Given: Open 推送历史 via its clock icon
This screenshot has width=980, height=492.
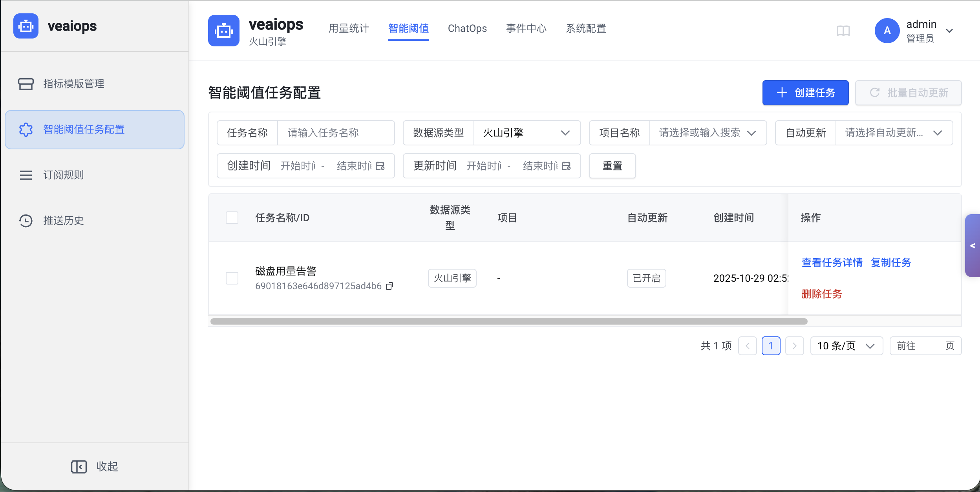Looking at the screenshot, I should [26, 220].
